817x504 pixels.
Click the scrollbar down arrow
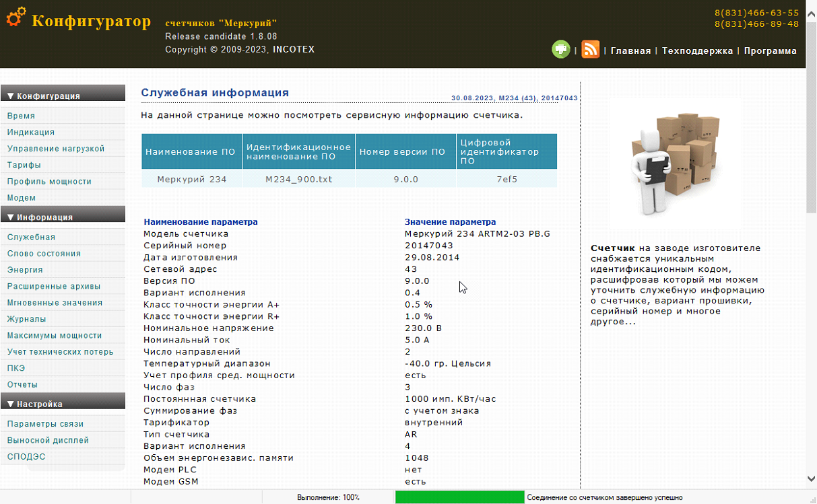811,479
